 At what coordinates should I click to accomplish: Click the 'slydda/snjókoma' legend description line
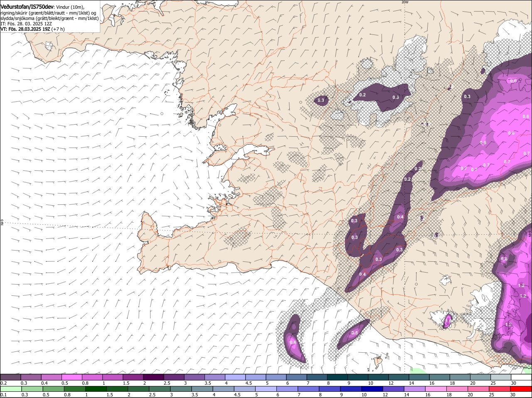(x=49, y=18)
